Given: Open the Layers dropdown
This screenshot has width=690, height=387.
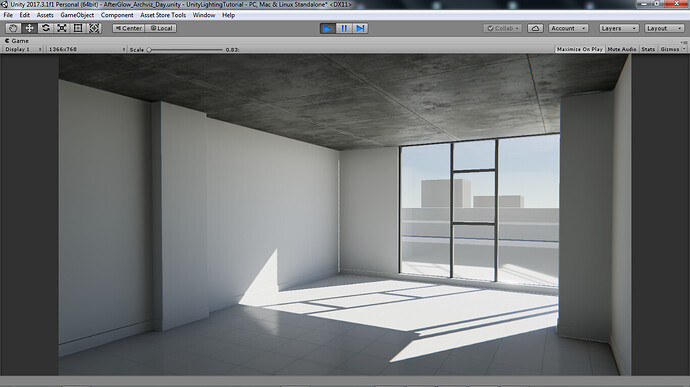Looking at the screenshot, I should [x=619, y=28].
